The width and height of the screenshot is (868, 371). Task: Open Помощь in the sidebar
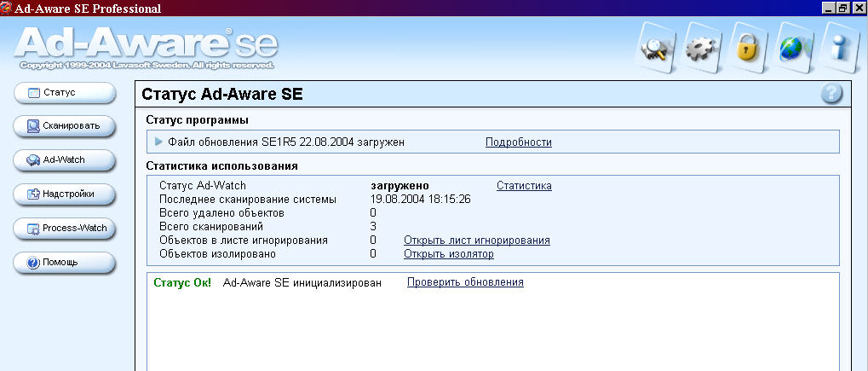point(64,263)
